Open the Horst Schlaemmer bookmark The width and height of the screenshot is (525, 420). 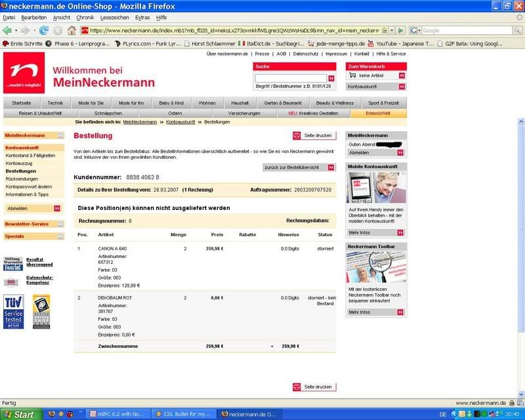coord(210,43)
